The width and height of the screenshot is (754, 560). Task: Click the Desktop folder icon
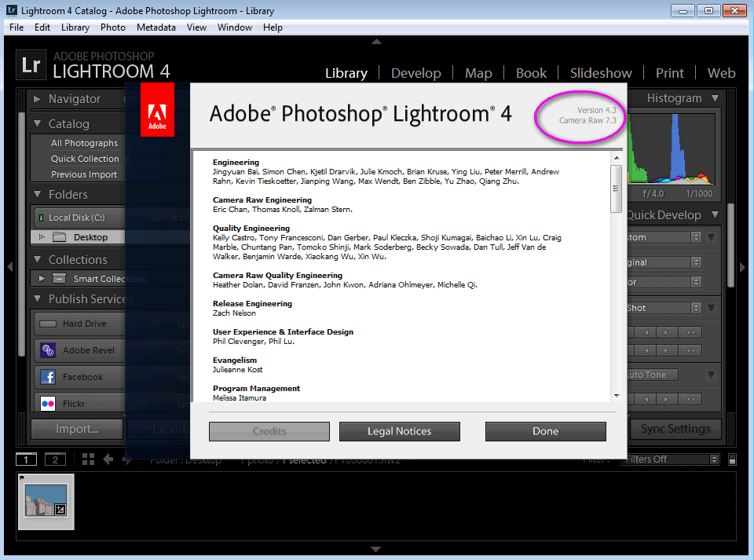tap(59, 237)
